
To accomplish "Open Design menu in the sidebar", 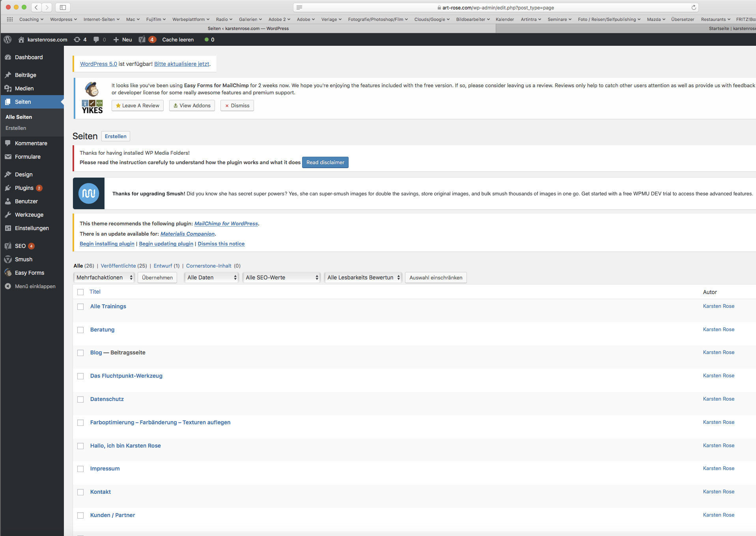I will click(x=24, y=174).
